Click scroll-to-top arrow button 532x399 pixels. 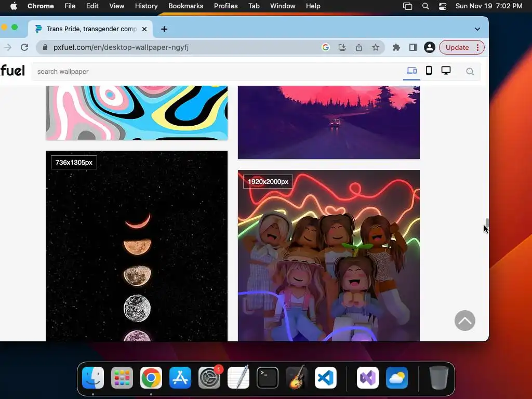pyautogui.click(x=465, y=321)
